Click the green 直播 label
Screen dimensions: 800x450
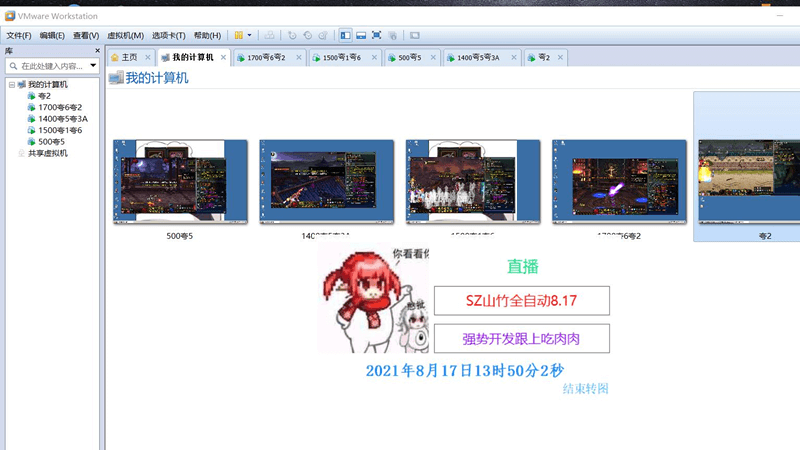pos(522,266)
